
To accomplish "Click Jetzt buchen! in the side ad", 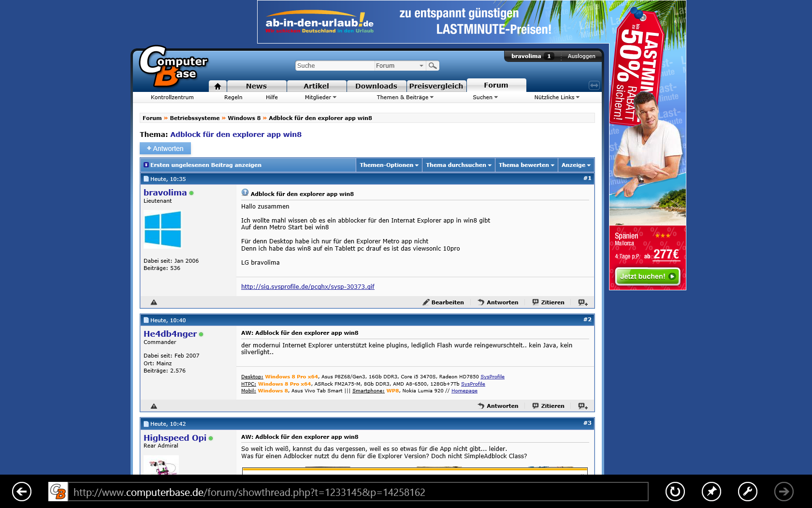I will [x=648, y=276].
